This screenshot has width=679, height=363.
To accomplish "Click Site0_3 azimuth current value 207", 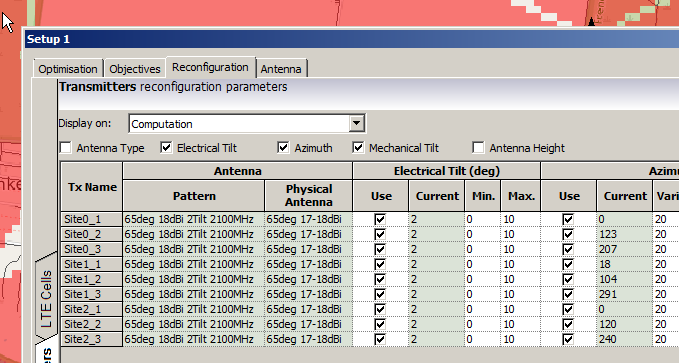I will click(624, 249).
